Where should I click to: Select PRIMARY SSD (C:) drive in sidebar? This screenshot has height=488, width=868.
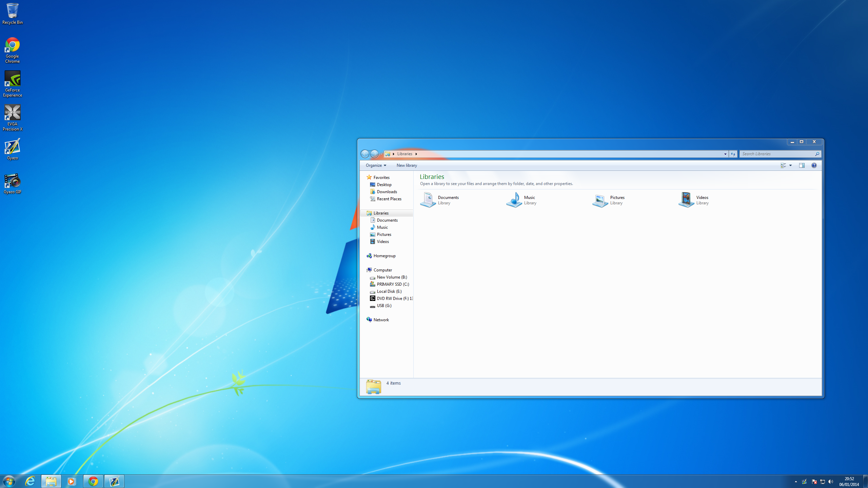coord(393,284)
